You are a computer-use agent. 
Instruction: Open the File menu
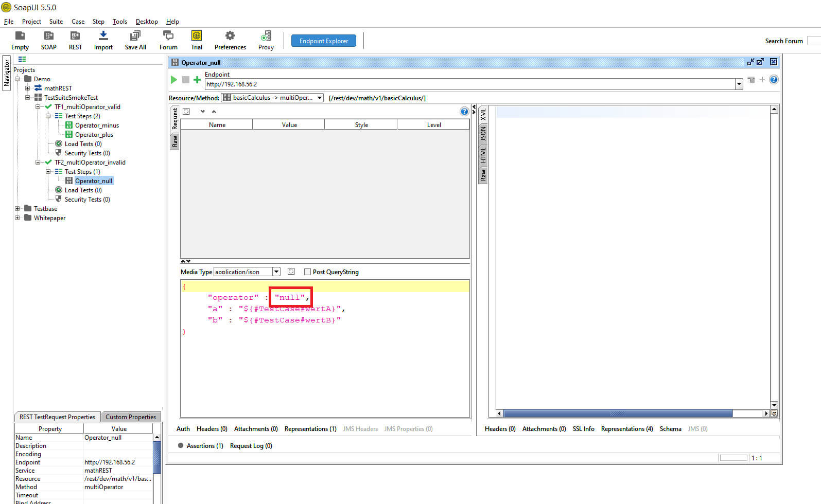pyautogui.click(x=9, y=22)
